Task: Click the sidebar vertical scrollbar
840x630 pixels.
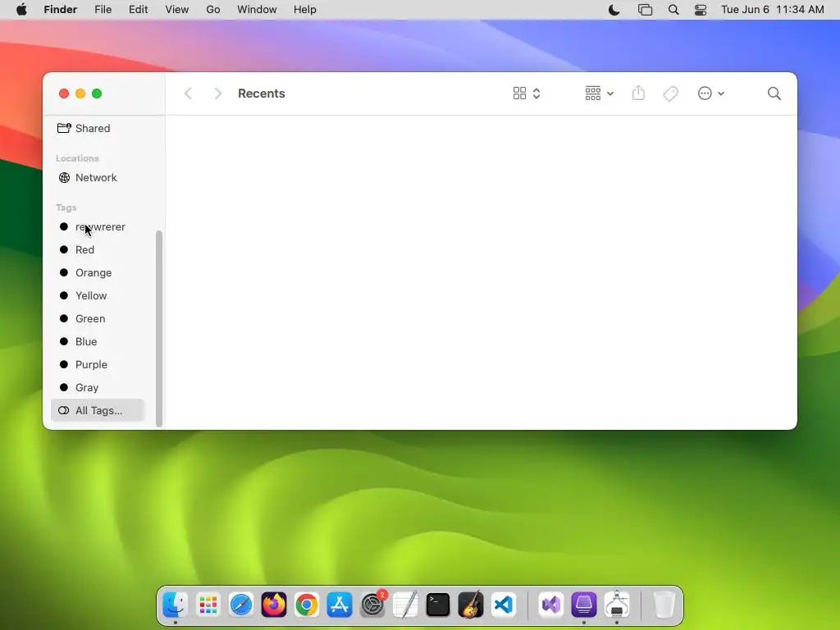Action: tap(158, 328)
